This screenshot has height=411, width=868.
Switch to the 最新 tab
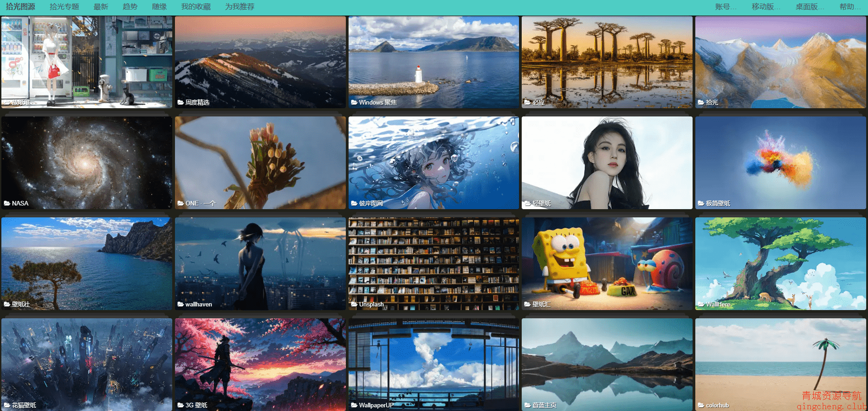(101, 7)
